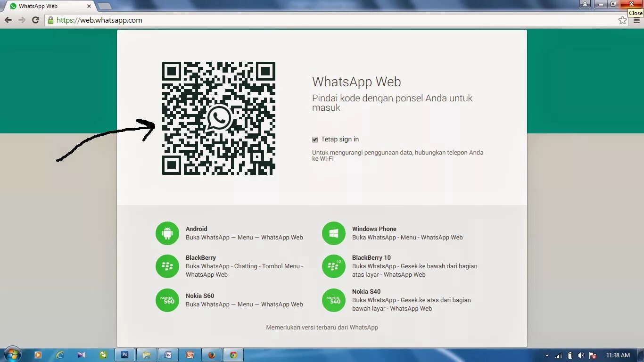This screenshot has width=644, height=362.
Task: Click the 'BlackBerry 10' heading text
Action: [372, 257]
